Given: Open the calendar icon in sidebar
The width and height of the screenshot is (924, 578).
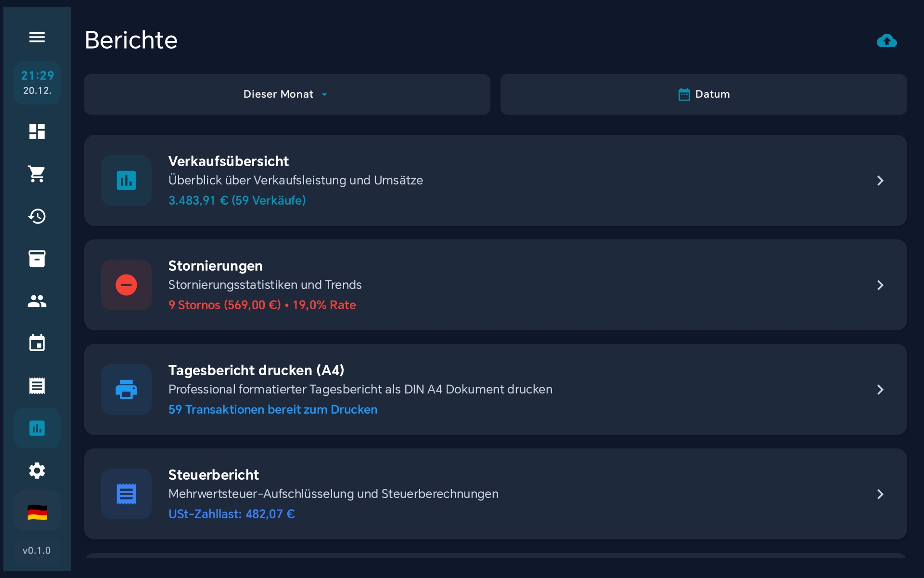Looking at the screenshot, I should (37, 343).
